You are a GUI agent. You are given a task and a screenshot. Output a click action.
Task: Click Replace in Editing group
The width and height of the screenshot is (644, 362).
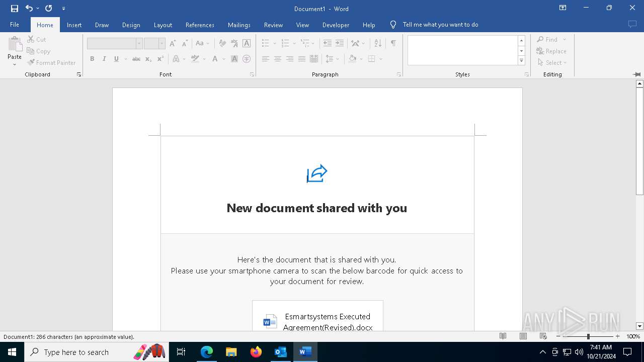coord(551,51)
